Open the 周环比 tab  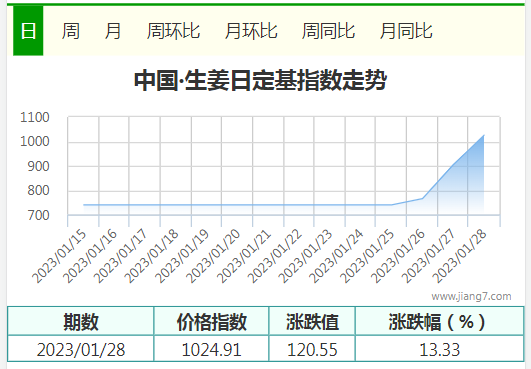pyautogui.click(x=173, y=31)
